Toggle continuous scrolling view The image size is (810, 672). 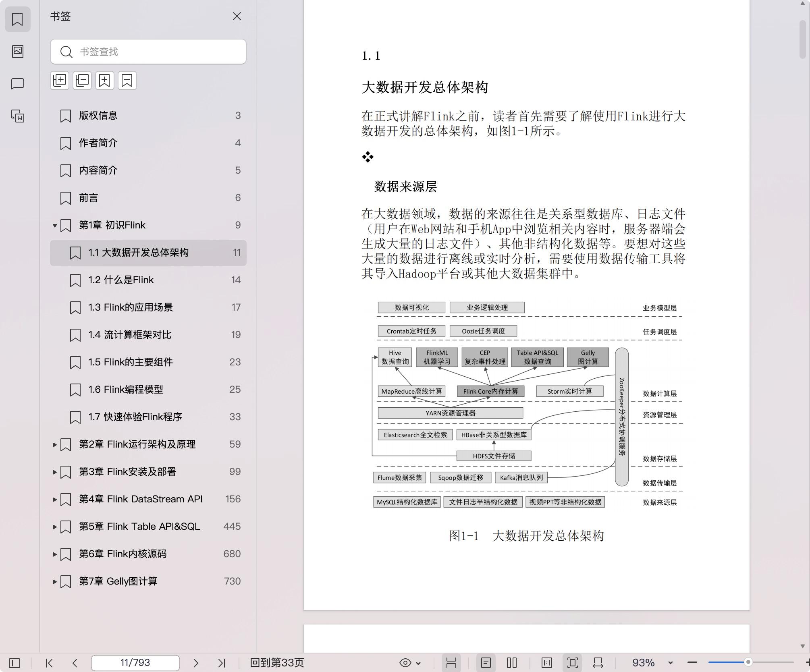pyautogui.click(x=451, y=663)
